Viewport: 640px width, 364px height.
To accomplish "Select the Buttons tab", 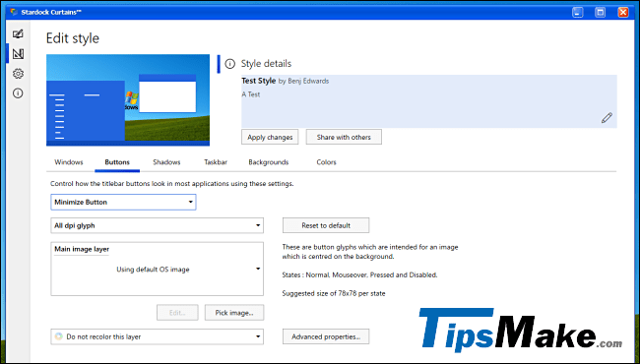I will tap(117, 162).
